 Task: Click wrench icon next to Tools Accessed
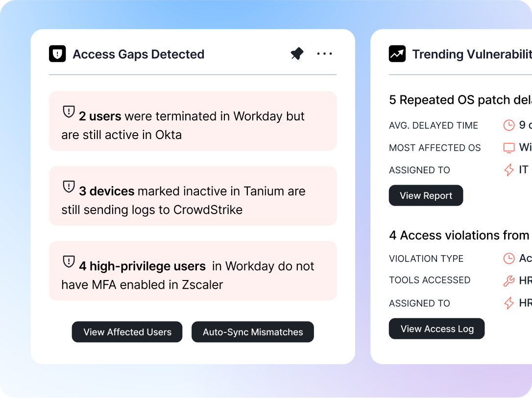click(x=509, y=281)
